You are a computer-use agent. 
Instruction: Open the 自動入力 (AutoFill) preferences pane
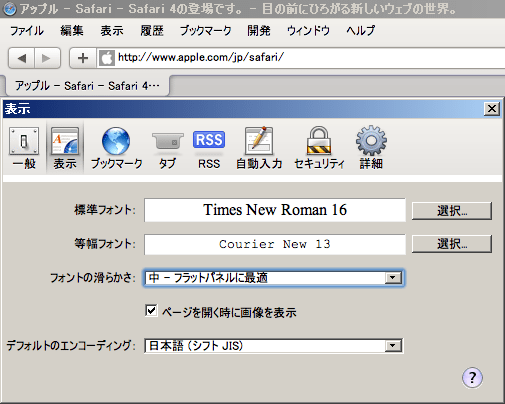[x=259, y=148]
